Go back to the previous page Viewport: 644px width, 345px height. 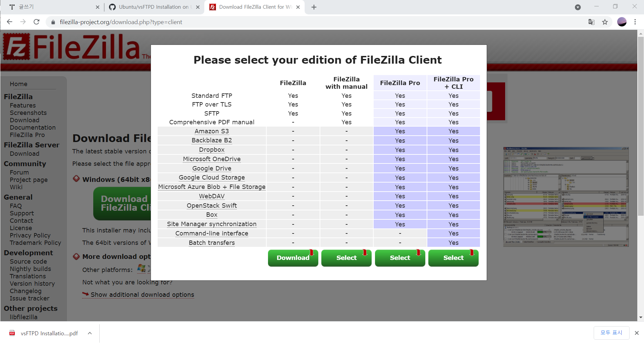tap(9, 22)
